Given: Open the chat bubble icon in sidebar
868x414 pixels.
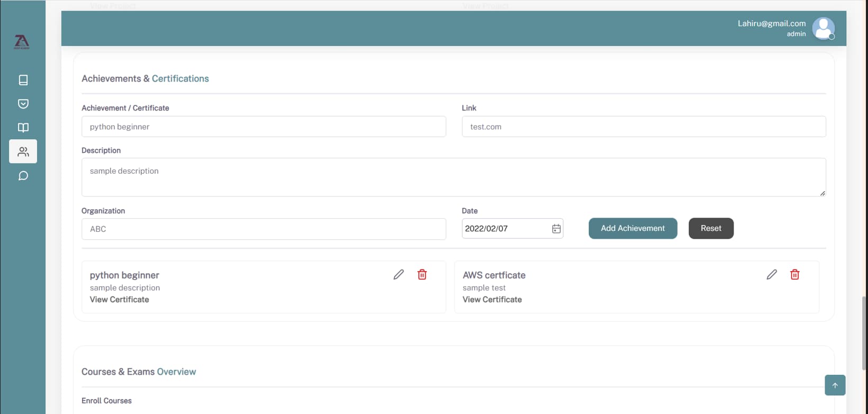Looking at the screenshot, I should click(23, 176).
